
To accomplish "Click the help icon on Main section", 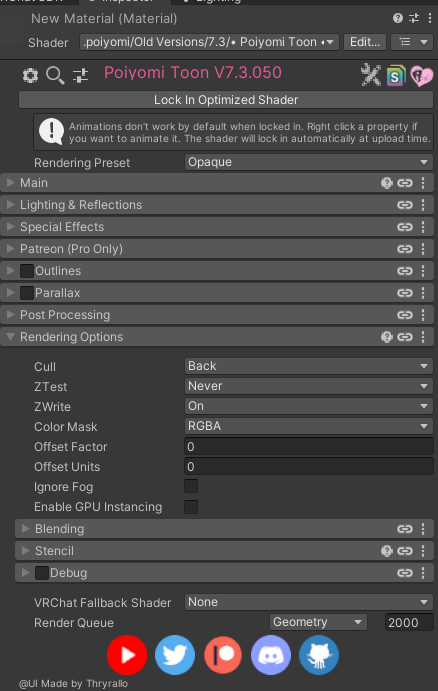I will point(386,183).
